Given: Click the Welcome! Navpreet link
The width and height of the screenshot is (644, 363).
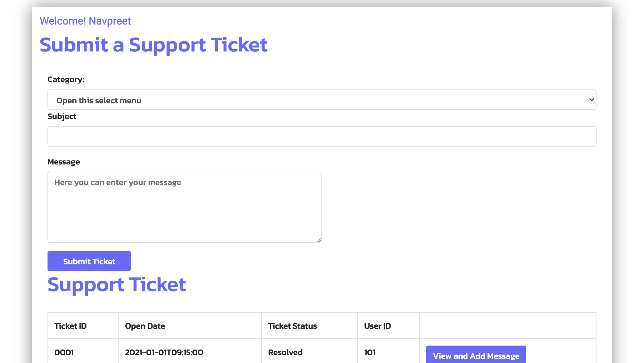Looking at the screenshot, I should coord(85,21).
